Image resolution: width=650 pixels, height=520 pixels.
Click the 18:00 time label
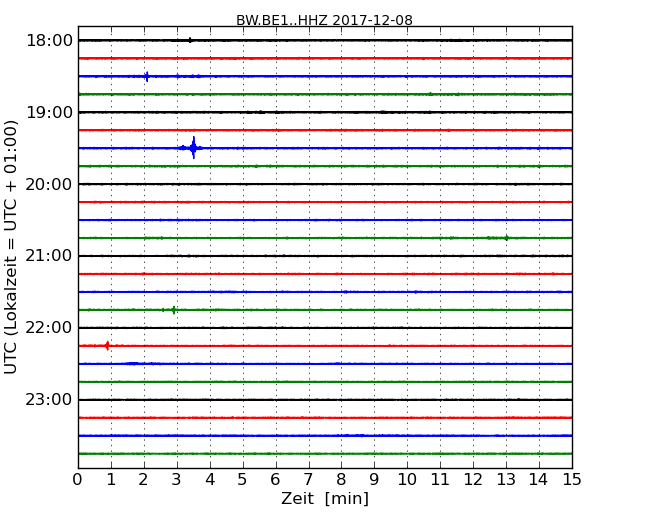(x=49, y=41)
